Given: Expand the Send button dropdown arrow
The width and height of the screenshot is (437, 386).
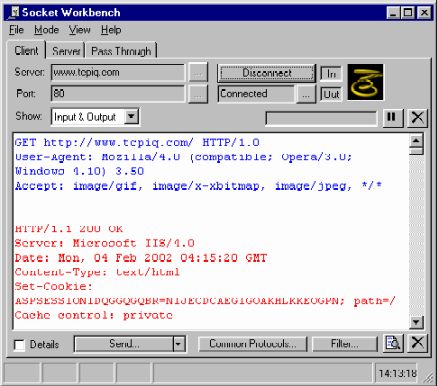Looking at the screenshot, I should (178, 344).
